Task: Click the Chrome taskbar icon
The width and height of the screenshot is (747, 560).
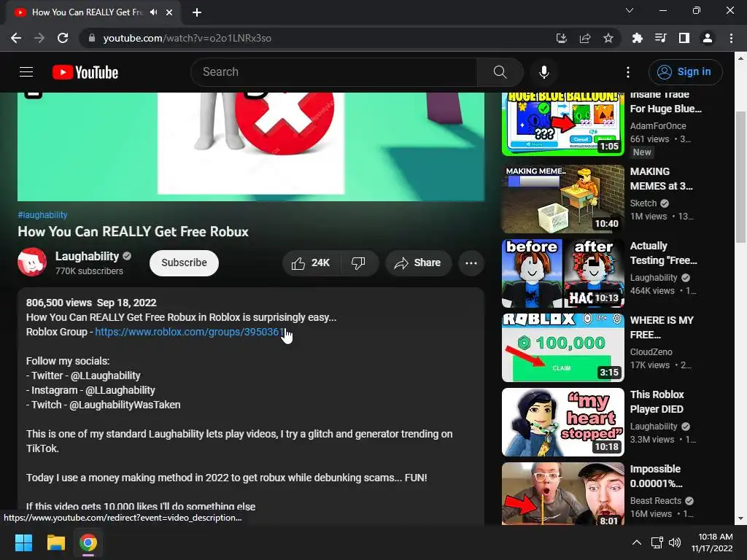Action: coord(88,542)
